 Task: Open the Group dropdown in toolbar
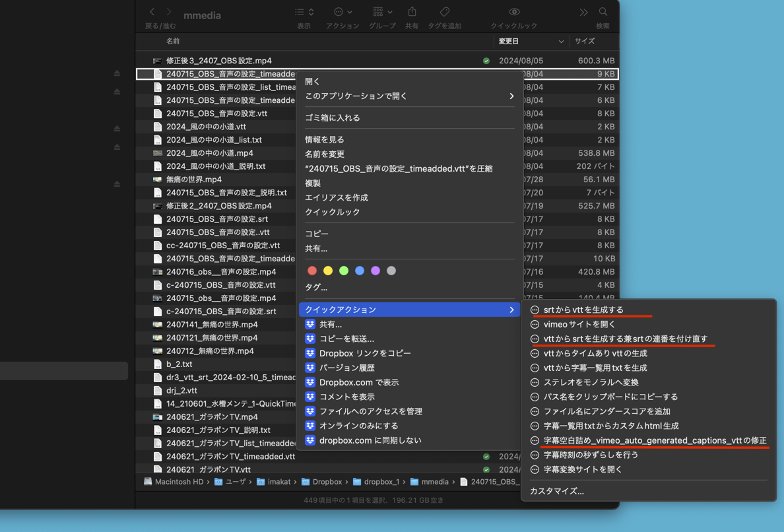coord(382,12)
